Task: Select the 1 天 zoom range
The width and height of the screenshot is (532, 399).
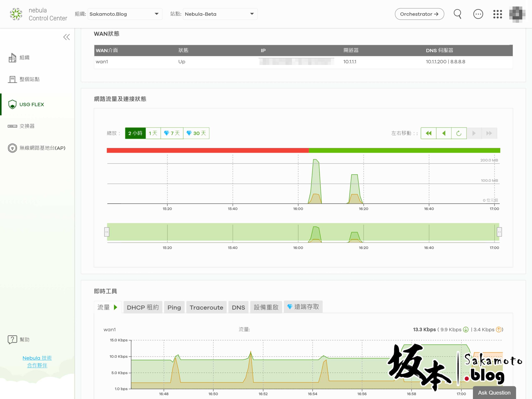Action: tap(153, 133)
